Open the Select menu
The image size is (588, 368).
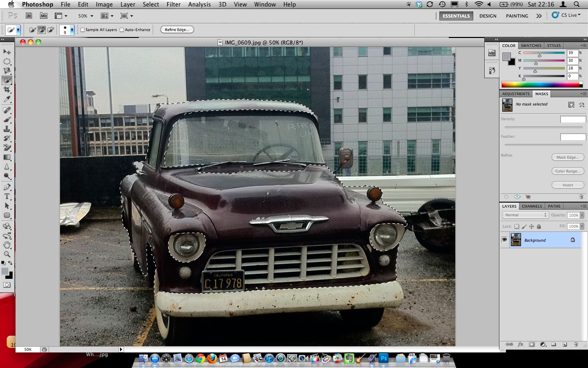[151, 4]
